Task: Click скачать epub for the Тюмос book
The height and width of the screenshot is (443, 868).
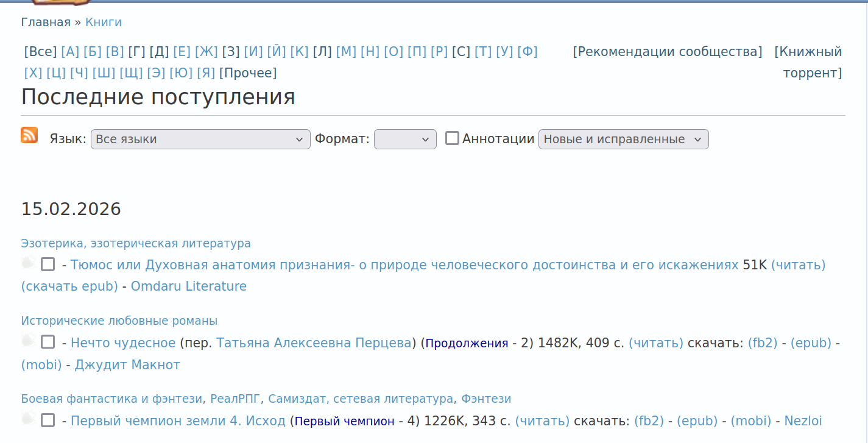Action: click(x=69, y=286)
